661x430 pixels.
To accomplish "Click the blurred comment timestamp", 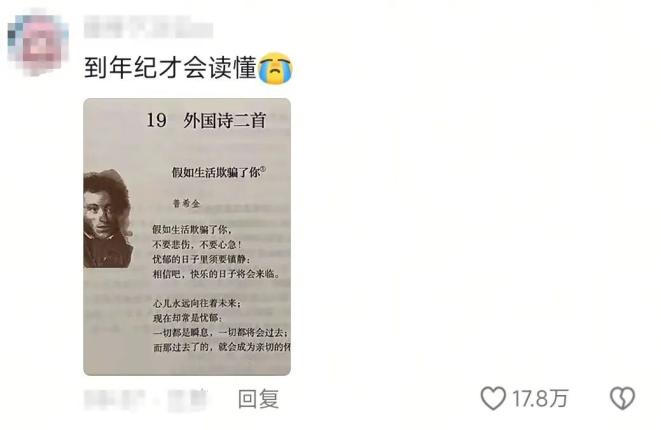I will pos(114,399).
